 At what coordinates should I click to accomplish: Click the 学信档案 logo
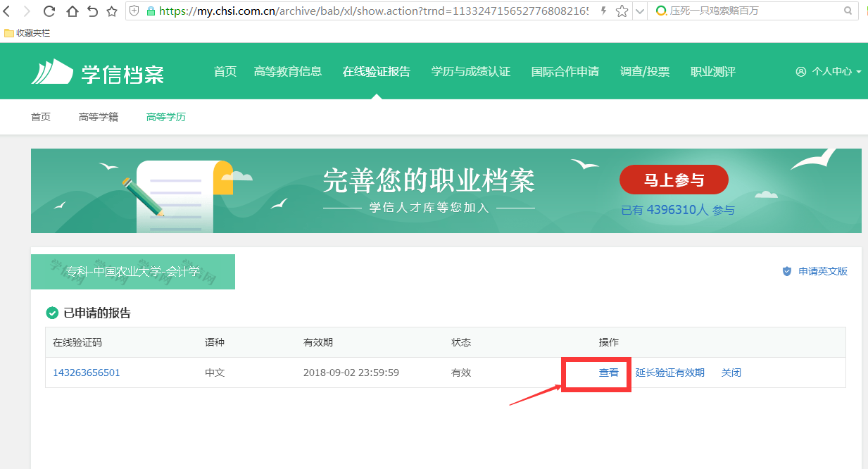point(98,72)
